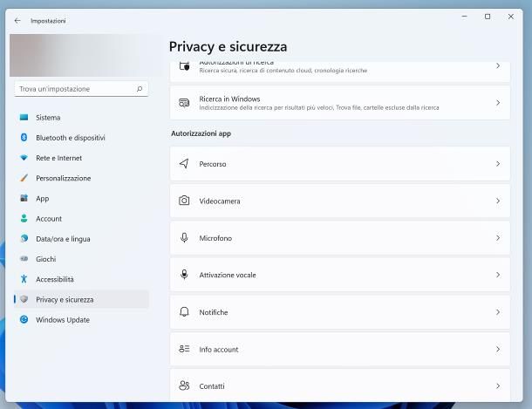This screenshot has height=409, width=532.
Task: Open Percorso via its chevron
Action: pos(498,164)
